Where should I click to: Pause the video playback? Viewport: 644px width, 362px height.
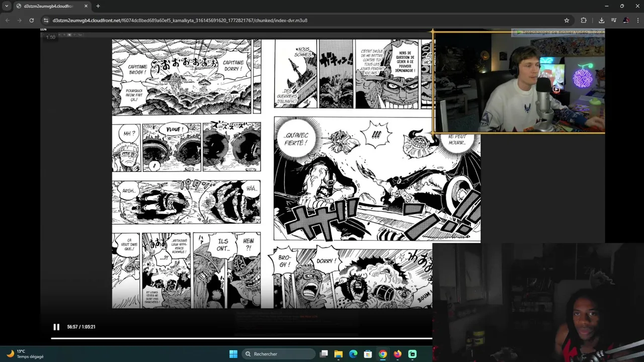(x=56, y=327)
